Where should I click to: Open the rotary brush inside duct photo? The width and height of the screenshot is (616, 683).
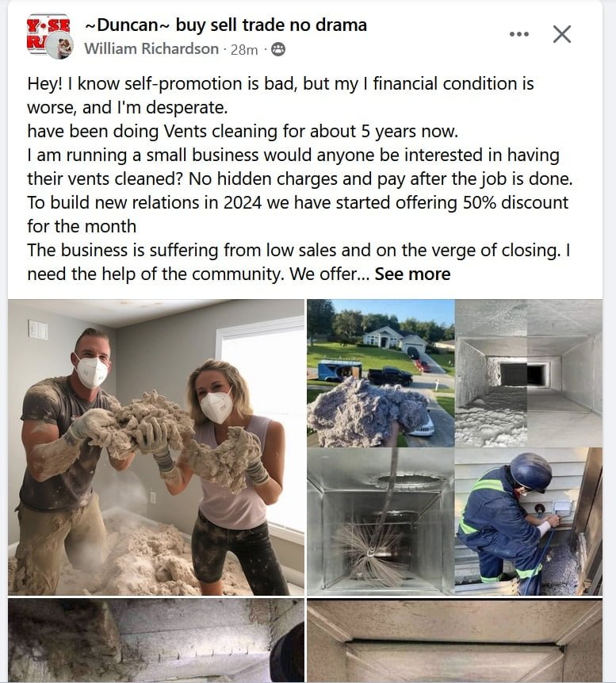(x=381, y=521)
